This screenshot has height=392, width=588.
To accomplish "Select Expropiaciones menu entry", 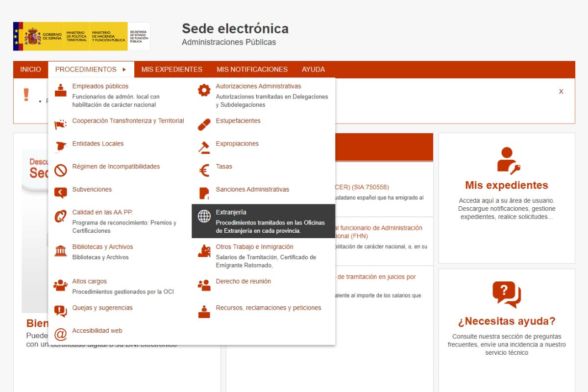I will click(x=237, y=144).
